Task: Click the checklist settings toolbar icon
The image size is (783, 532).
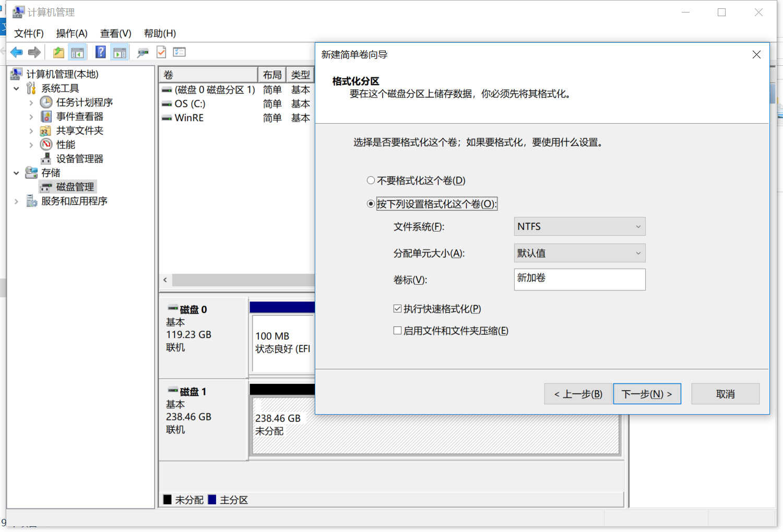Action: tap(180, 52)
